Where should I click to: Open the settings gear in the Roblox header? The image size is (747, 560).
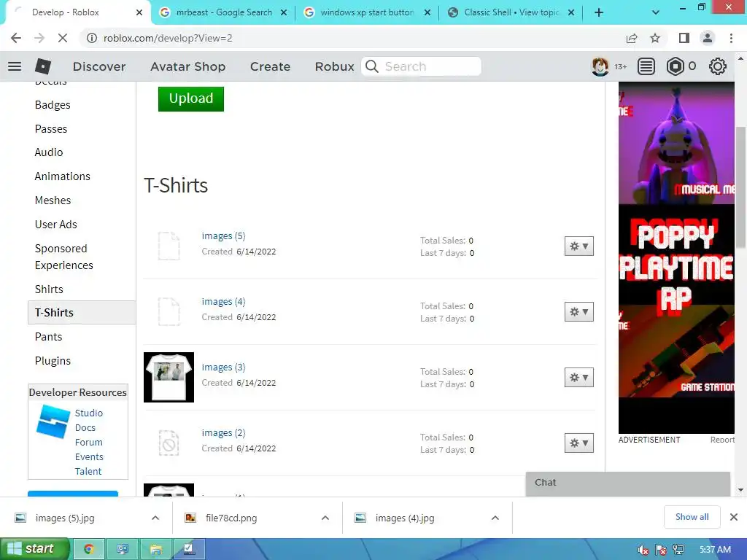718,66
